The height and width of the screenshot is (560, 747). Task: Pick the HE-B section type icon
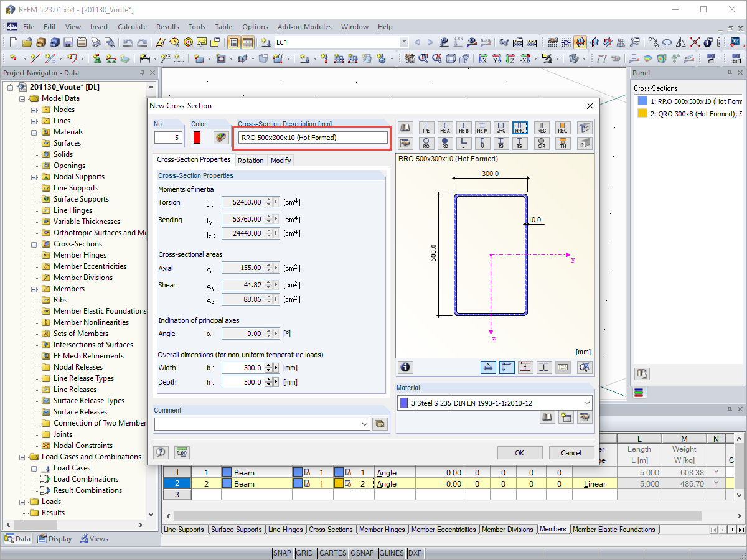tap(463, 128)
